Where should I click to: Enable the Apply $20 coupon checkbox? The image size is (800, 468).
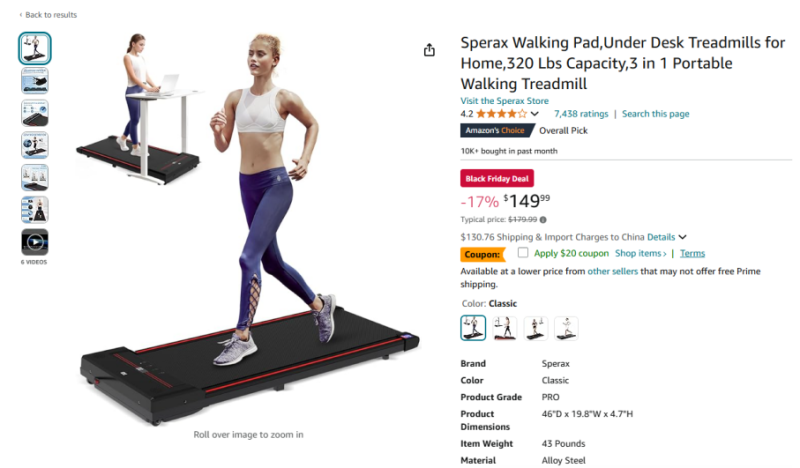click(x=522, y=253)
